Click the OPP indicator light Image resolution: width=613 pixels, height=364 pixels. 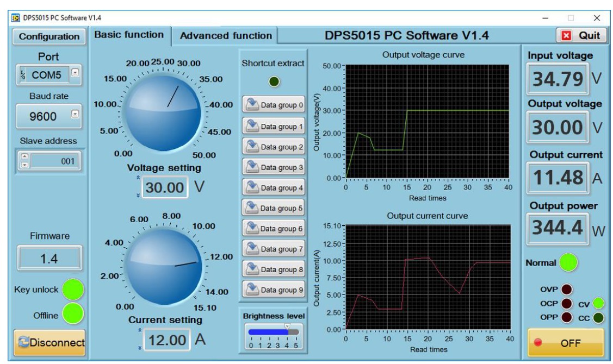[567, 317]
